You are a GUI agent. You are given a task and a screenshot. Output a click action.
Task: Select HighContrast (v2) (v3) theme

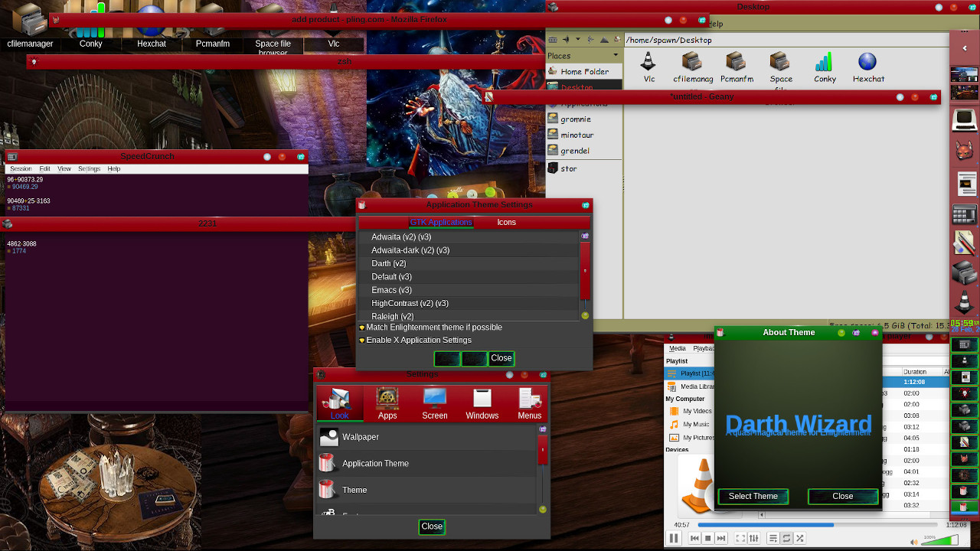coord(469,303)
